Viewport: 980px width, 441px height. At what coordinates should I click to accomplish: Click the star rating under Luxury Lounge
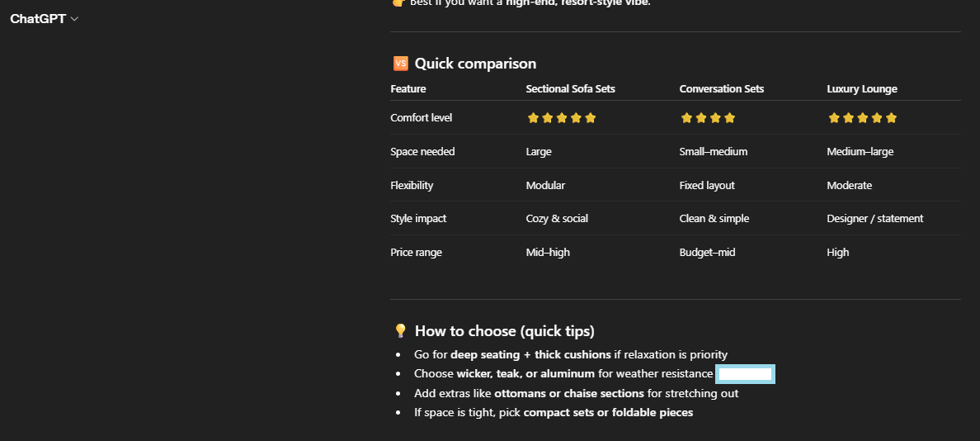(x=862, y=118)
